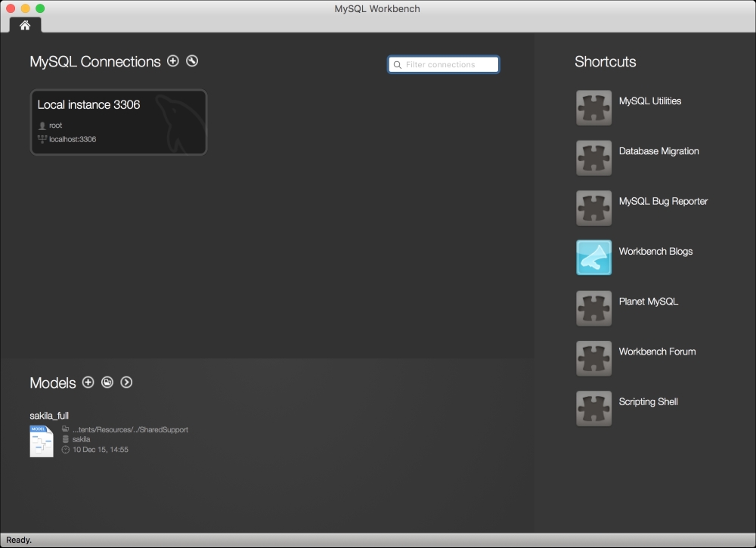756x548 pixels.
Task: Click the root user text on connection tile
Action: point(55,125)
